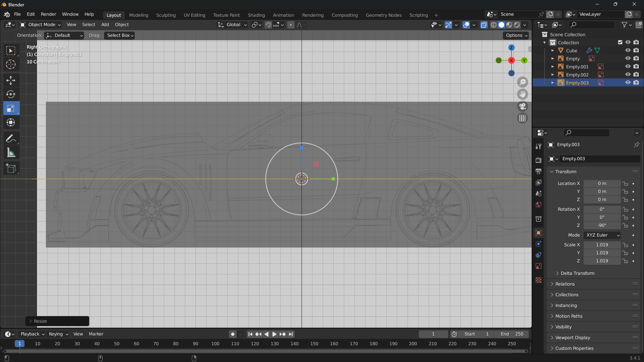This screenshot has height=362, width=644.
Task: Open the Object Constraint properties tab
Action: pos(538,255)
